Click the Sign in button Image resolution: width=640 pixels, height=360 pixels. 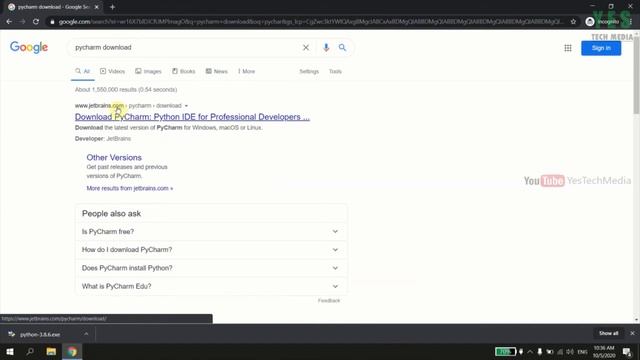[601, 48]
